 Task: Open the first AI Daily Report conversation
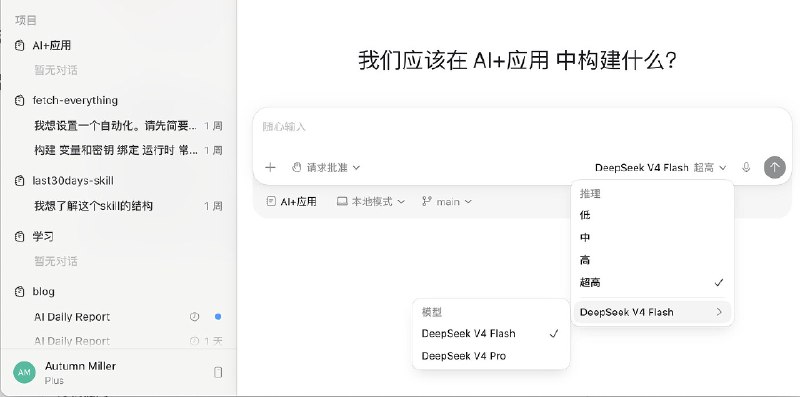tap(128, 317)
